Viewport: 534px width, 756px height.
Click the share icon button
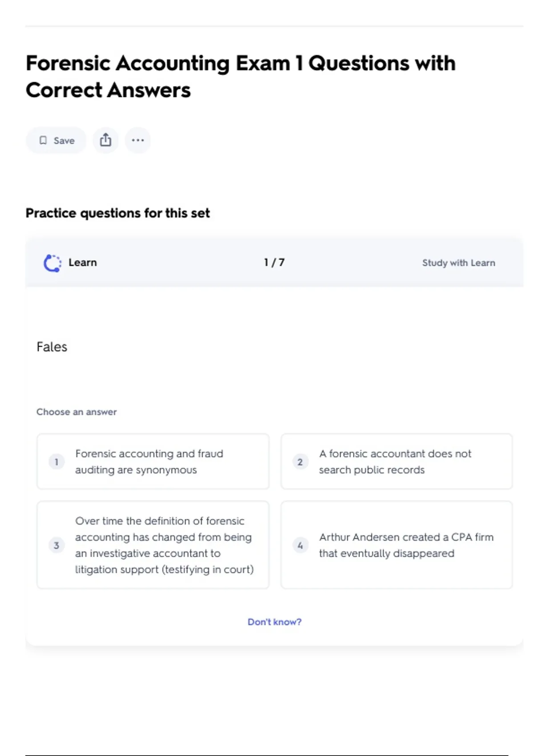[105, 140]
